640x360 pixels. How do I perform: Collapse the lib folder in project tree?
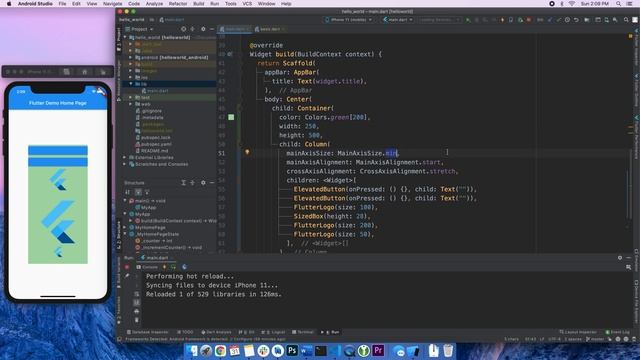131,84
